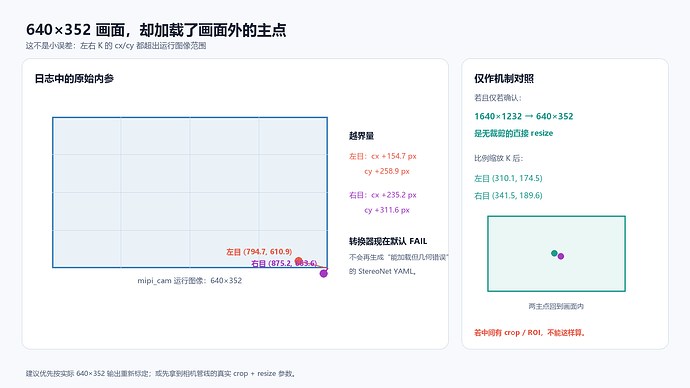The image size is (690, 388).
Task: Click the purple dot inside the green frame
Action: click(561, 256)
